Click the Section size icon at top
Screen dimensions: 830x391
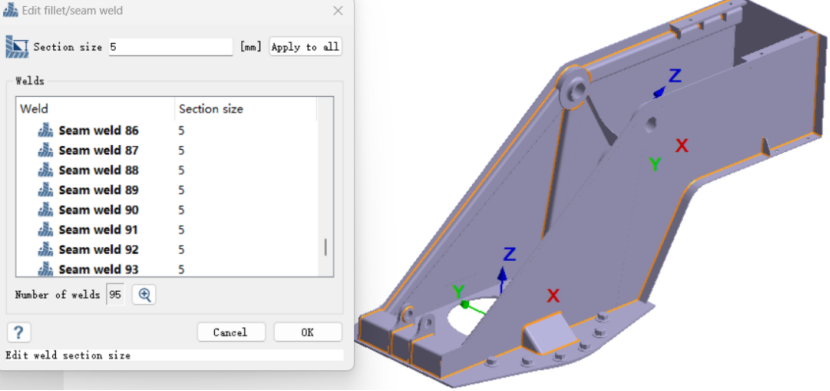click(x=17, y=47)
